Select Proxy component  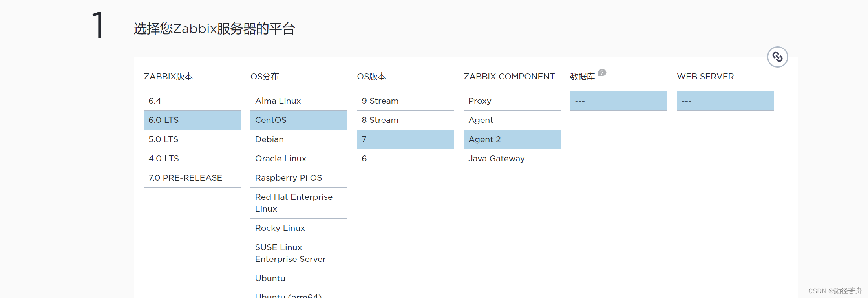coord(512,101)
